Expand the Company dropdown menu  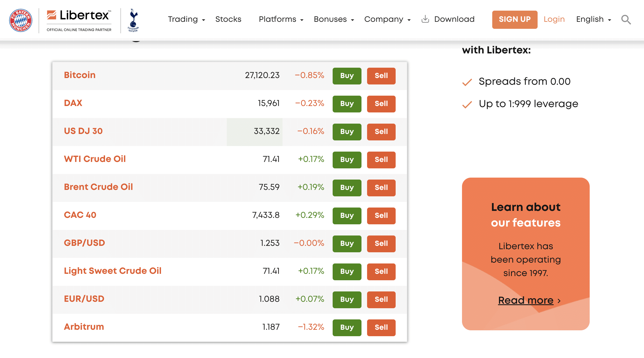click(388, 19)
